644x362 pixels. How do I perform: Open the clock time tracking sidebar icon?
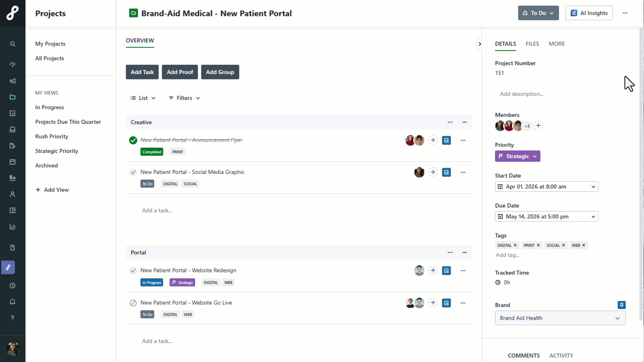pyautogui.click(x=12, y=286)
